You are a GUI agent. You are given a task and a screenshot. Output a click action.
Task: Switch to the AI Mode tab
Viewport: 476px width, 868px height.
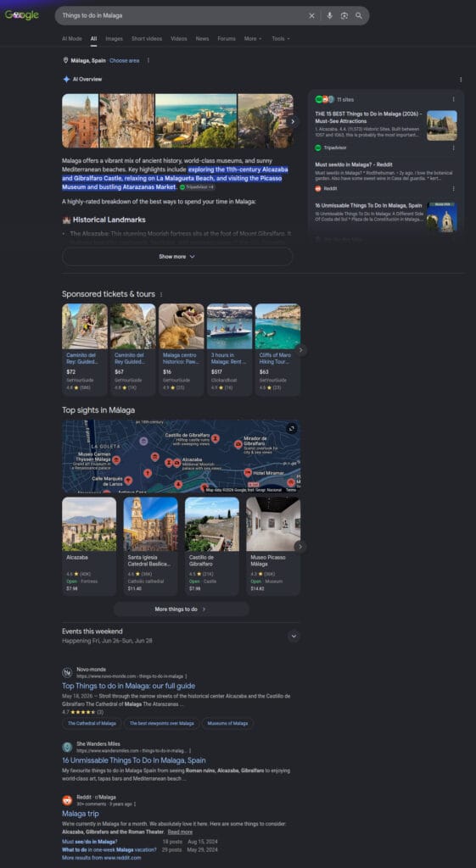click(72, 39)
